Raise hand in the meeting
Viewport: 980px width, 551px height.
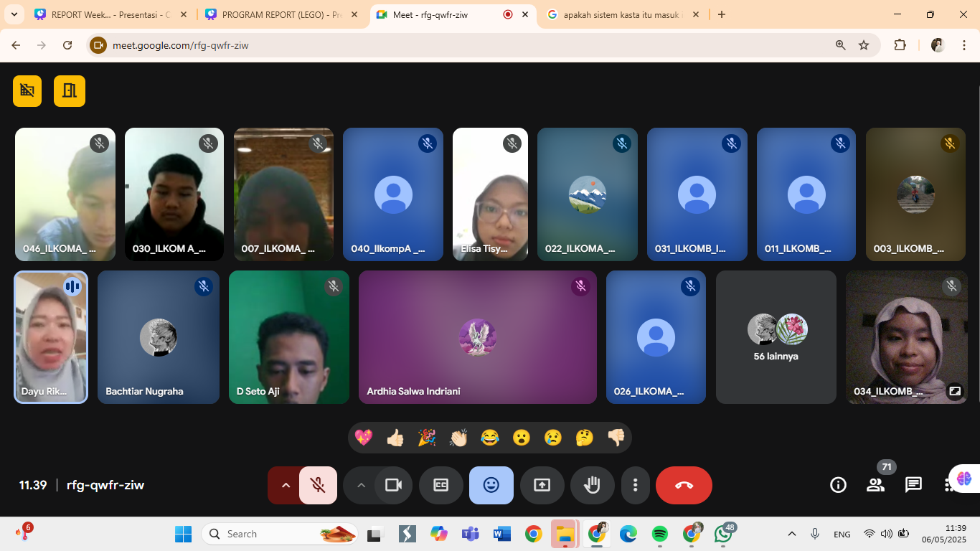pyautogui.click(x=592, y=486)
